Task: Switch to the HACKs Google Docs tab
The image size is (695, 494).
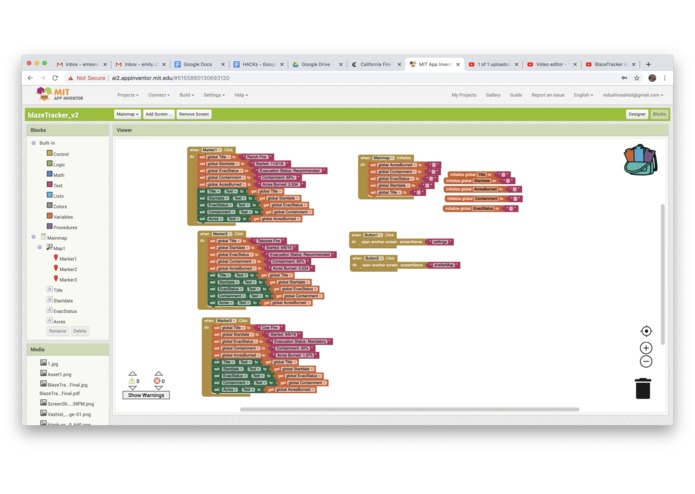Action: pos(257,64)
